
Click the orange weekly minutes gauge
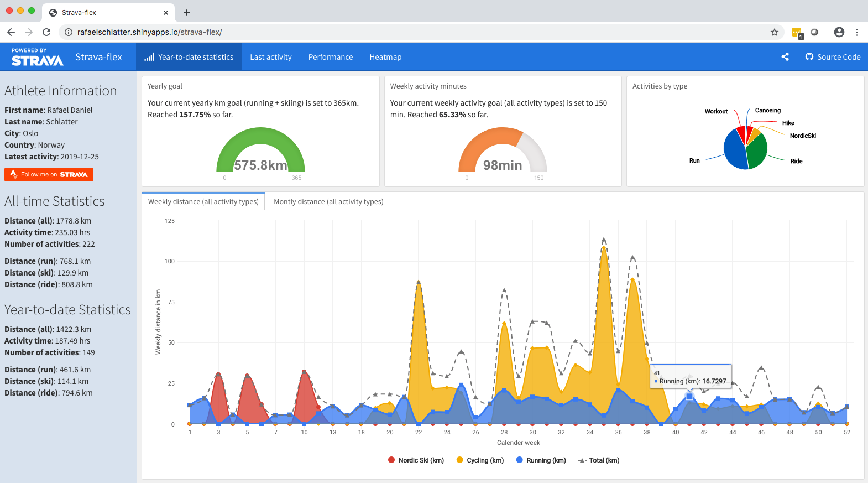coord(489,141)
